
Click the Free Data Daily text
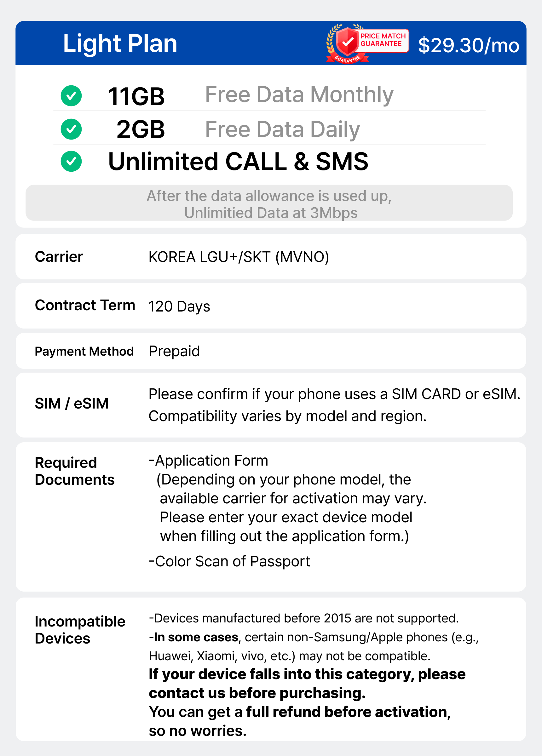coord(282,129)
